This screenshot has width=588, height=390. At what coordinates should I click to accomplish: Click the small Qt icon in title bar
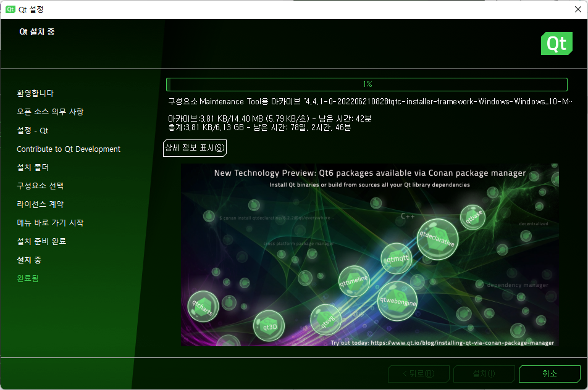pos(10,9)
